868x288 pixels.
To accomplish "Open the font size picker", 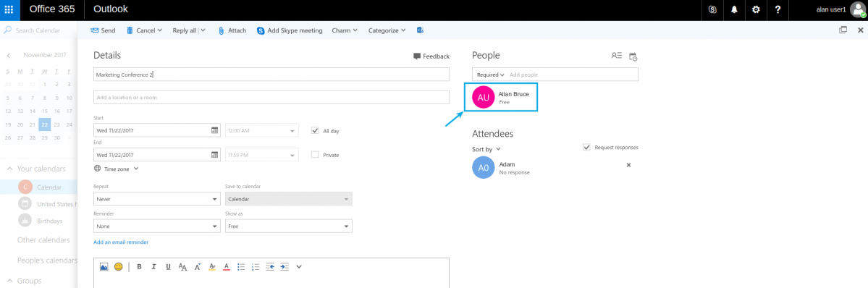I will click(182, 267).
